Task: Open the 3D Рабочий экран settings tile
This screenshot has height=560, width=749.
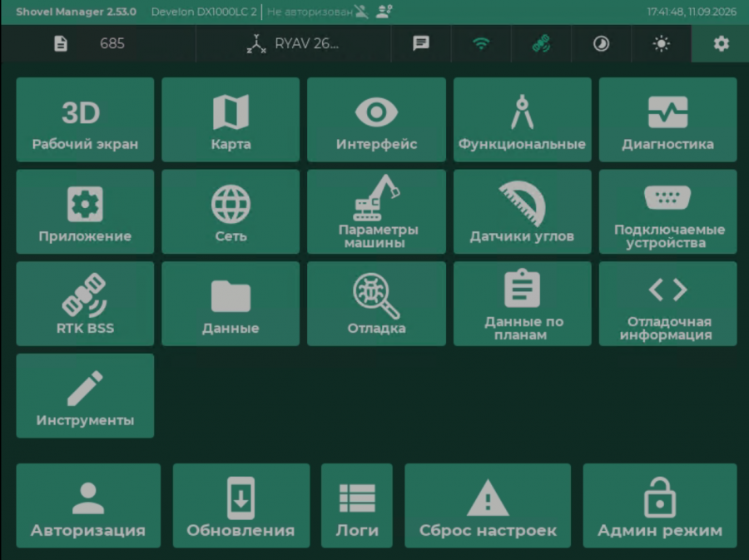Action: 85,119
